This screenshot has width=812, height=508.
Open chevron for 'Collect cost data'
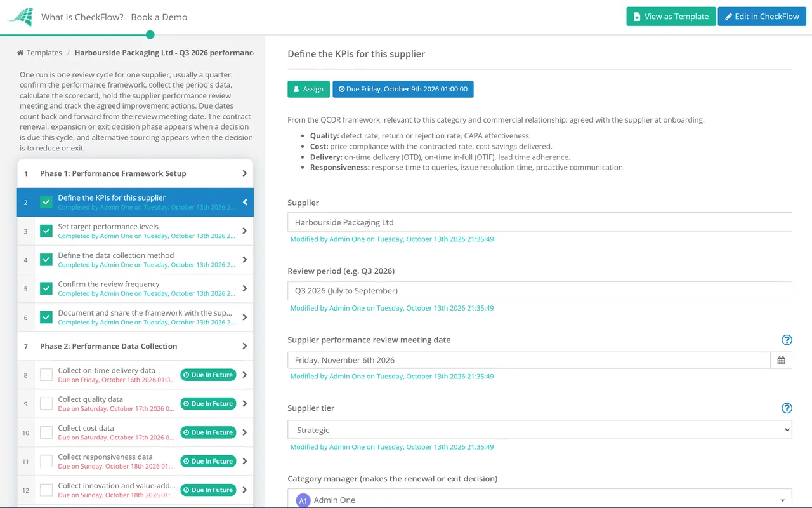[245, 432]
